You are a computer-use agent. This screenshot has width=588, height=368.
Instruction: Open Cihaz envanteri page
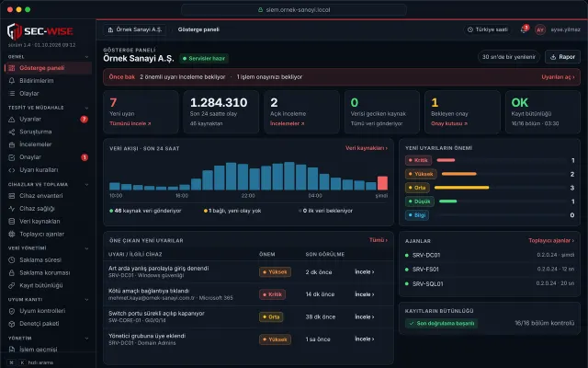pyautogui.click(x=48, y=196)
